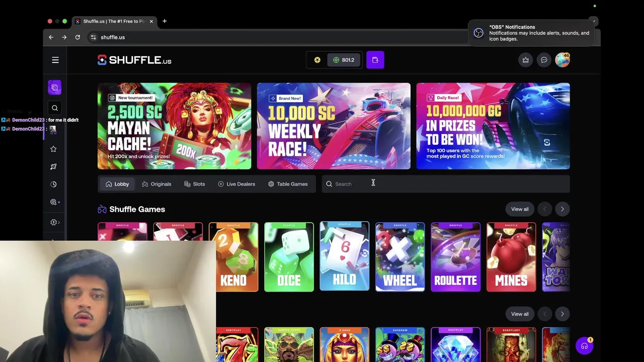The image size is (644, 362).
Task: Click View all for the slots row
Action: [520, 314]
